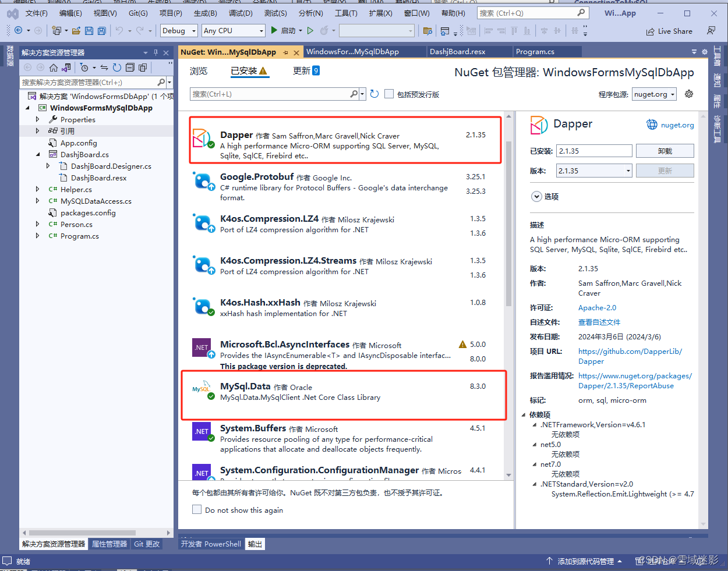
Task: Click the Collapse All icon in Solution Explorer
Action: pos(131,68)
